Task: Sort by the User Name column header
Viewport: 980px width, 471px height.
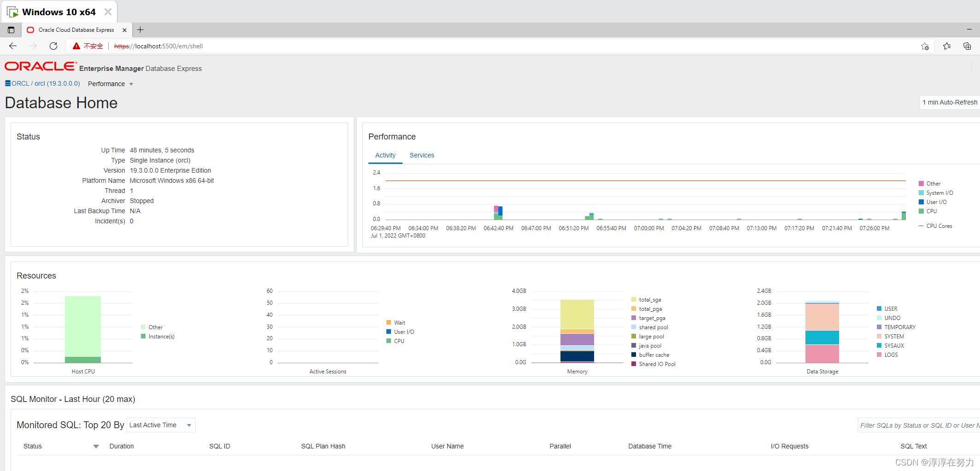Action: pyautogui.click(x=448, y=446)
